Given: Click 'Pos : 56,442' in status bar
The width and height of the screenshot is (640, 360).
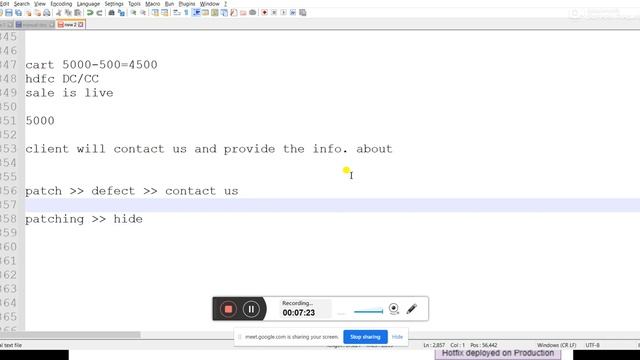Looking at the screenshot, I should pos(484,345).
